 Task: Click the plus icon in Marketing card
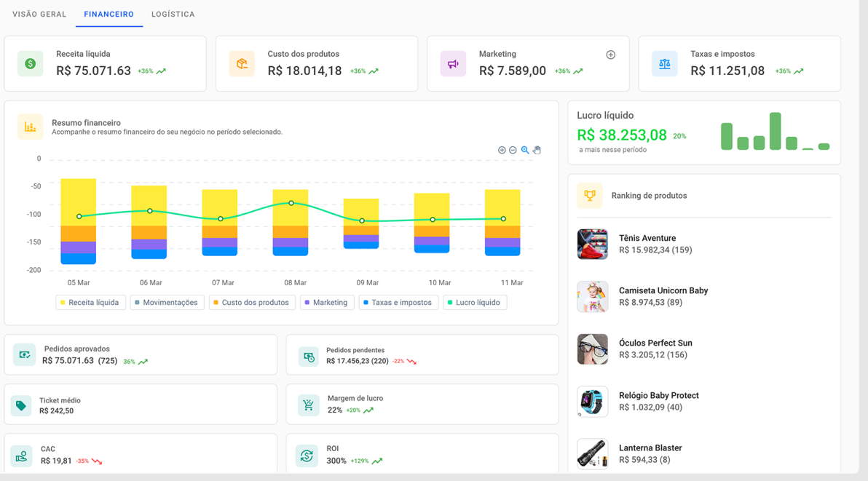coord(610,55)
